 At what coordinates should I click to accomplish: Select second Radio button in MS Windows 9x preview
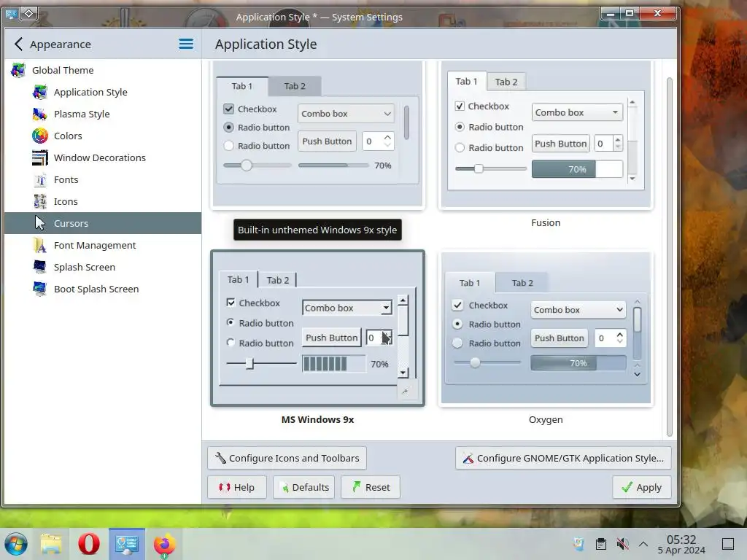[231, 343]
